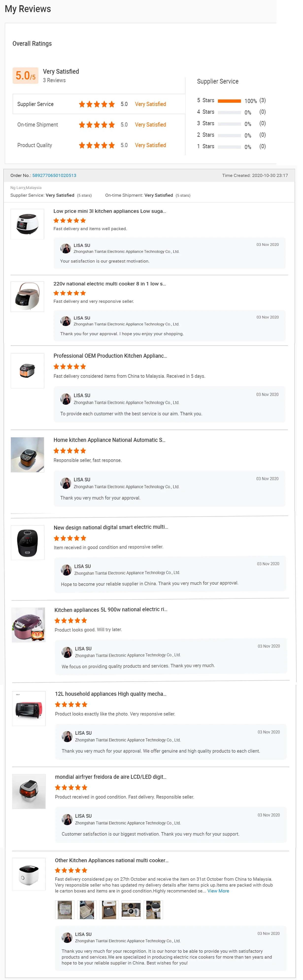Click the 5 Stars orange rating bar
The image size is (303, 980).
tap(229, 101)
